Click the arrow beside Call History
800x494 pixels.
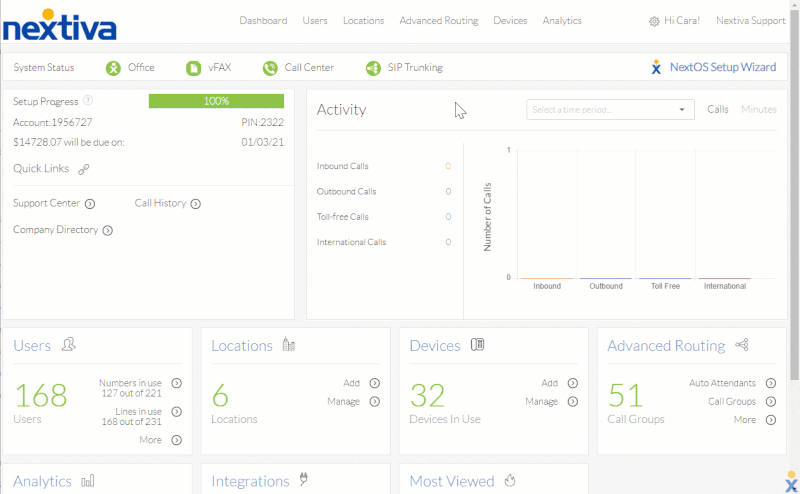(x=195, y=204)
